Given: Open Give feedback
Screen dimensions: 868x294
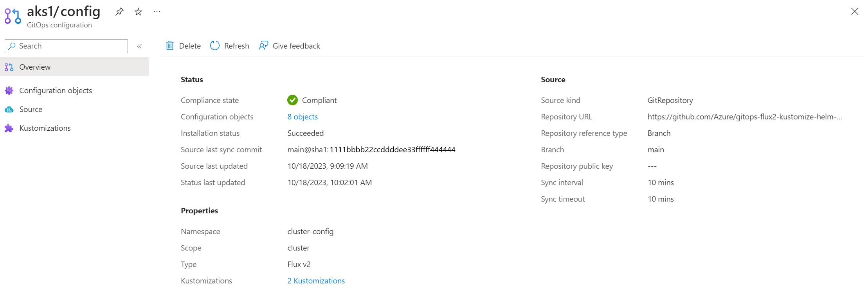Looking at the screenshot, I should [x=289, y=46].
